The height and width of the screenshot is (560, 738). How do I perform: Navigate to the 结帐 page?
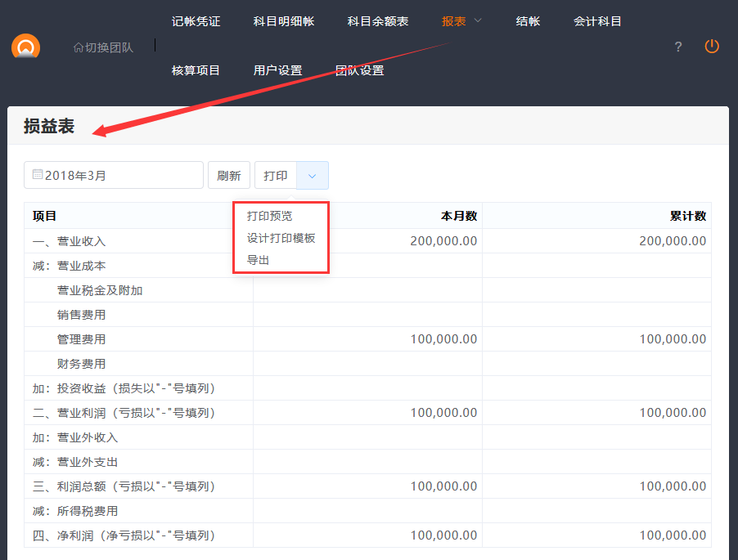click(x=528, y=21)
